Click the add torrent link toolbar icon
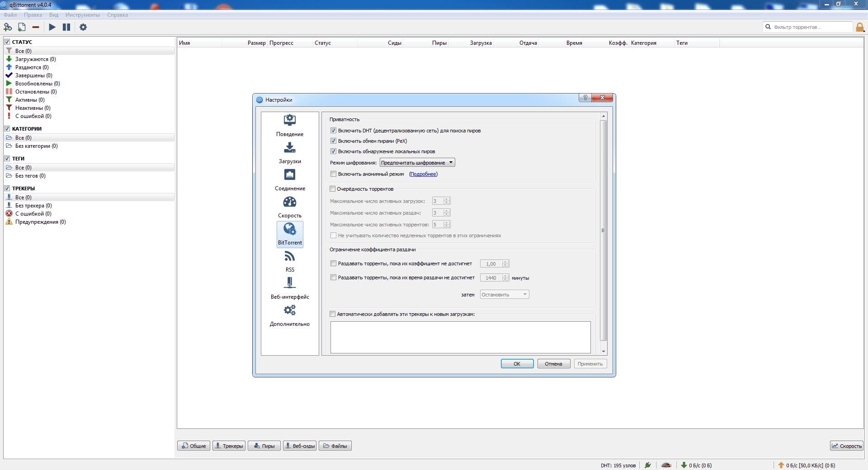Viewport: 868px width, 470px height. coord(8,27)
